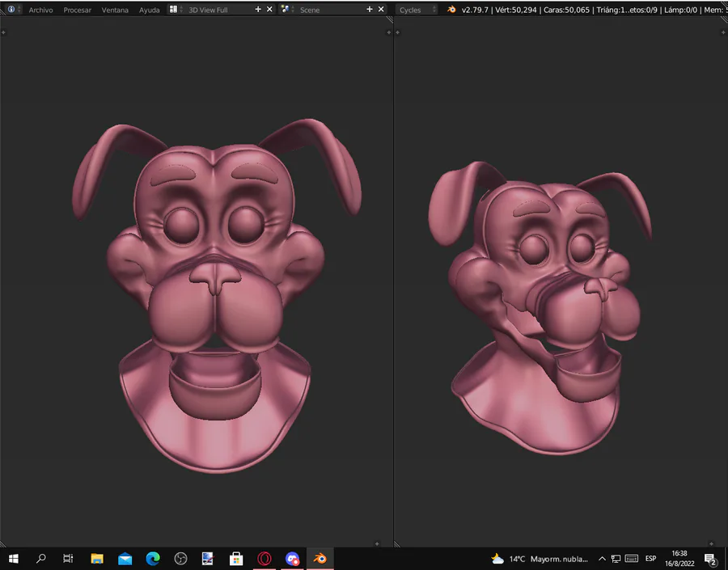728x570 pixels.
Task: Open the Info editor type selector icon
Action: click(x=14, y=9)
